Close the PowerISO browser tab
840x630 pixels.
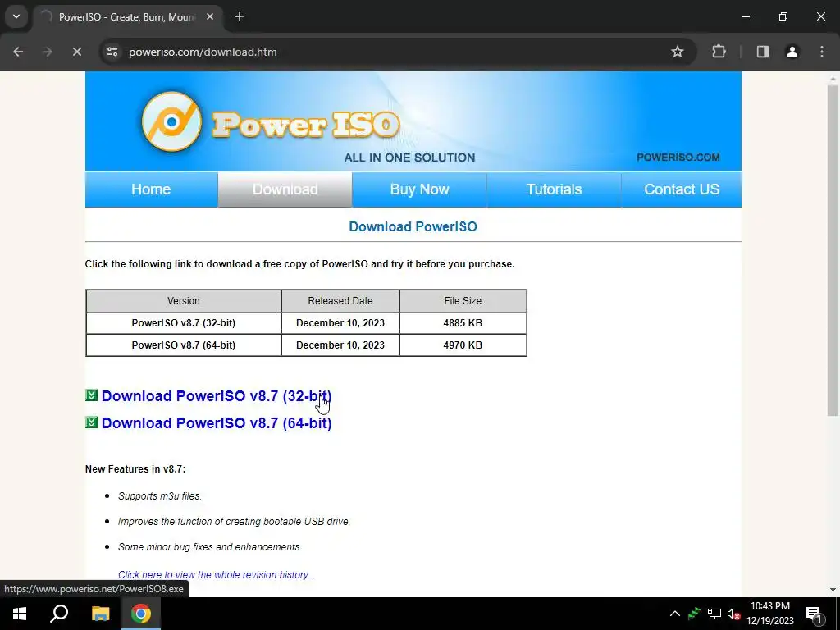click(x=210, y=16)
